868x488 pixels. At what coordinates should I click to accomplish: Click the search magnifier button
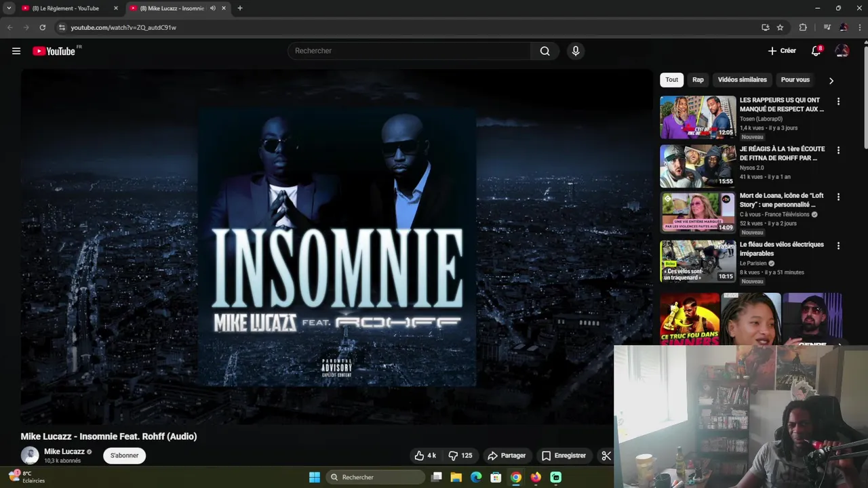click(545, 51)
